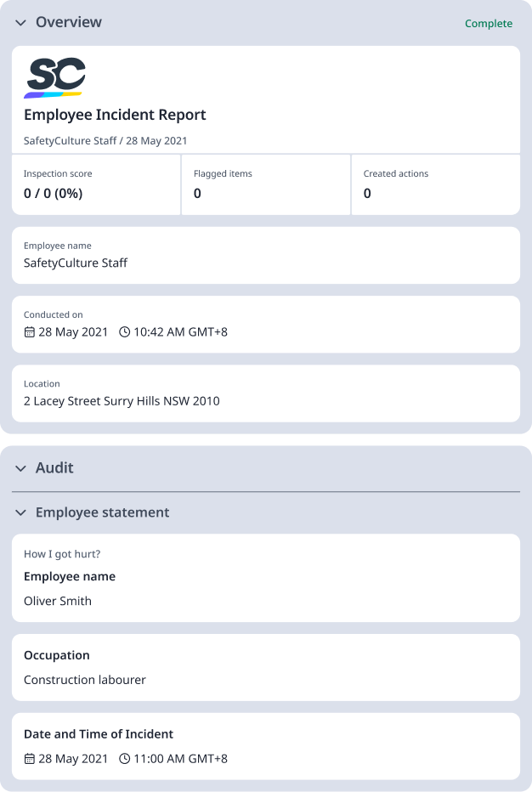Click the chevron icon beside Overview
Image resolution: width=532 pixels, height=792 pixels.
point(20,23)
